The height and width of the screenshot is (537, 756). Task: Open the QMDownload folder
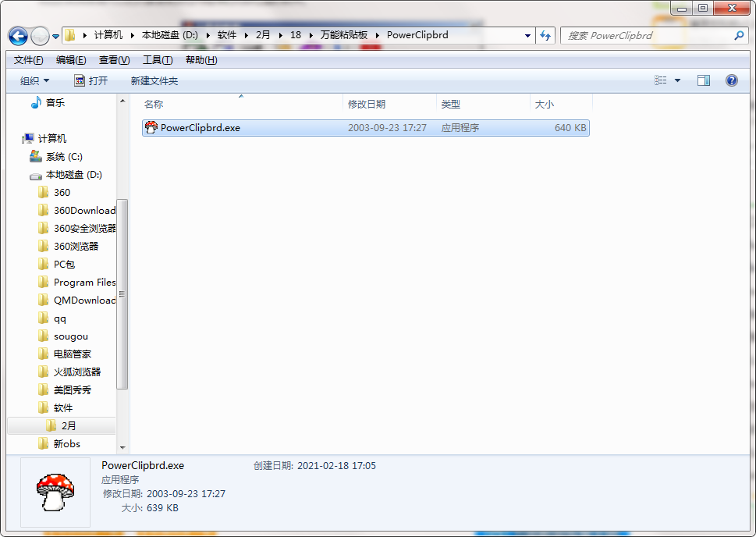pos(84,300)
